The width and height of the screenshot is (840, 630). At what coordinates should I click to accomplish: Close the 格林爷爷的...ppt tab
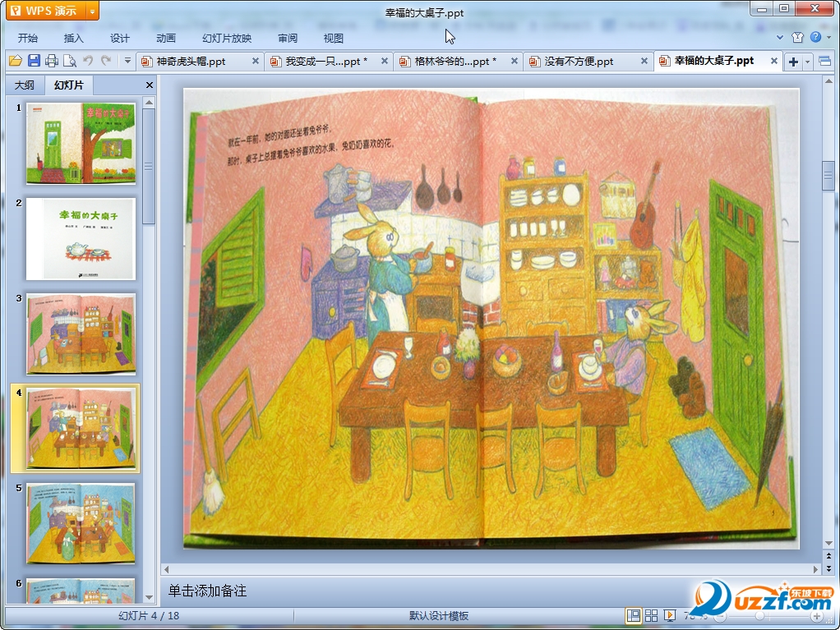[x=515, y=61]
